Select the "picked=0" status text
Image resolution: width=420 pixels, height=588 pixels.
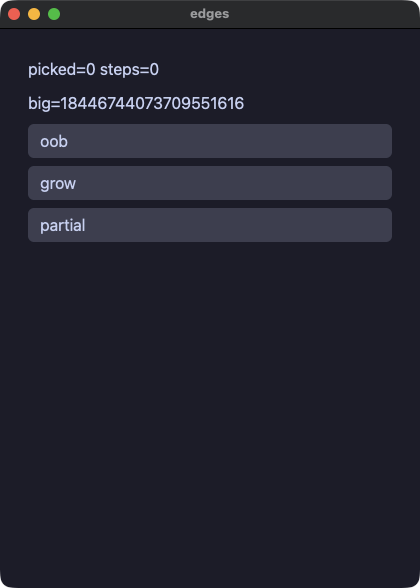click(x=62, y=70)
